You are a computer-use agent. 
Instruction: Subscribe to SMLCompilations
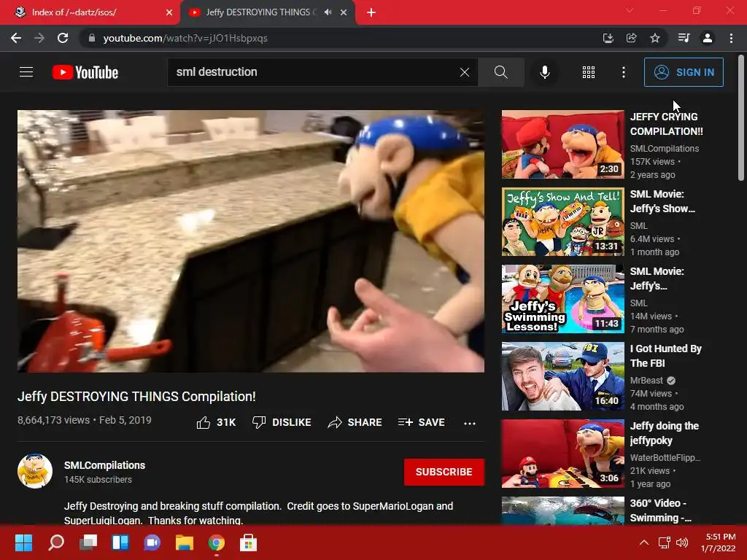pos(444,472)
